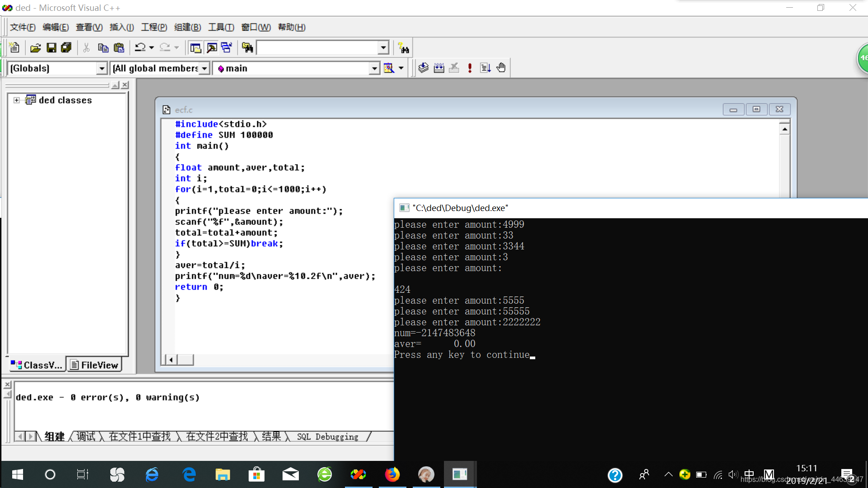The image size is (868, 488).
Task: Click the Paste clipboard icon
Action: (x=119, y=47)
